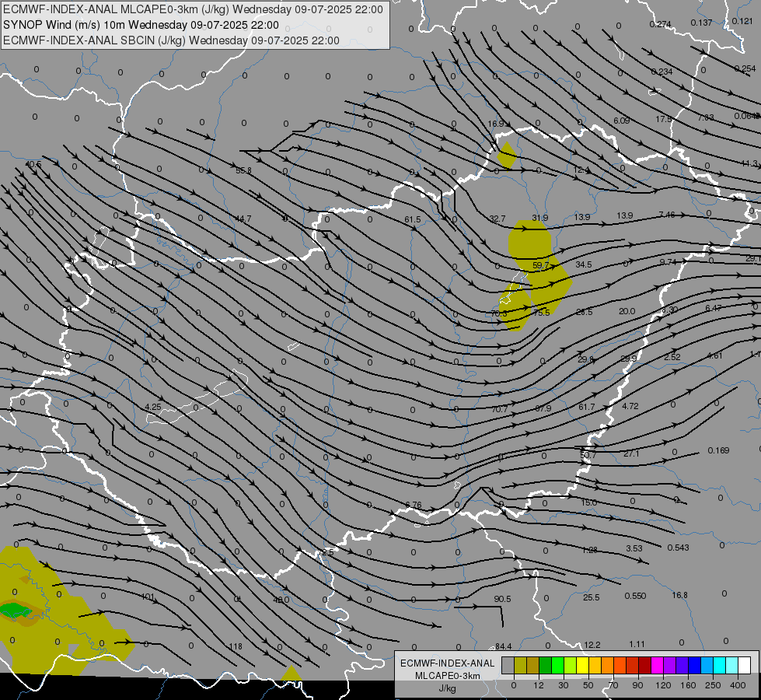Click the MLCAPE0-3km header line
761x700 pixels.
(193, 9)
